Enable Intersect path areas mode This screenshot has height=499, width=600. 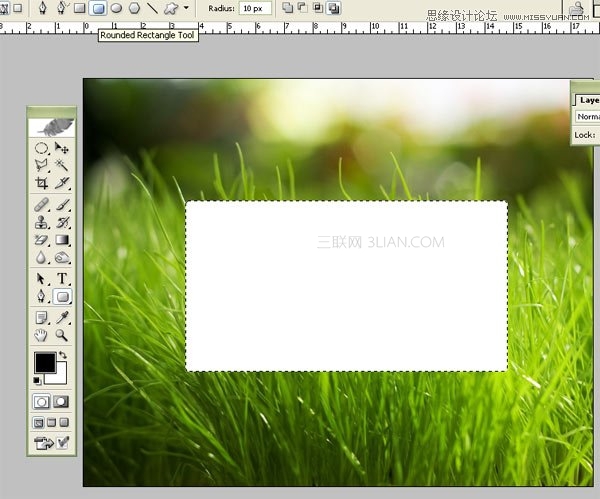[318, 8]
